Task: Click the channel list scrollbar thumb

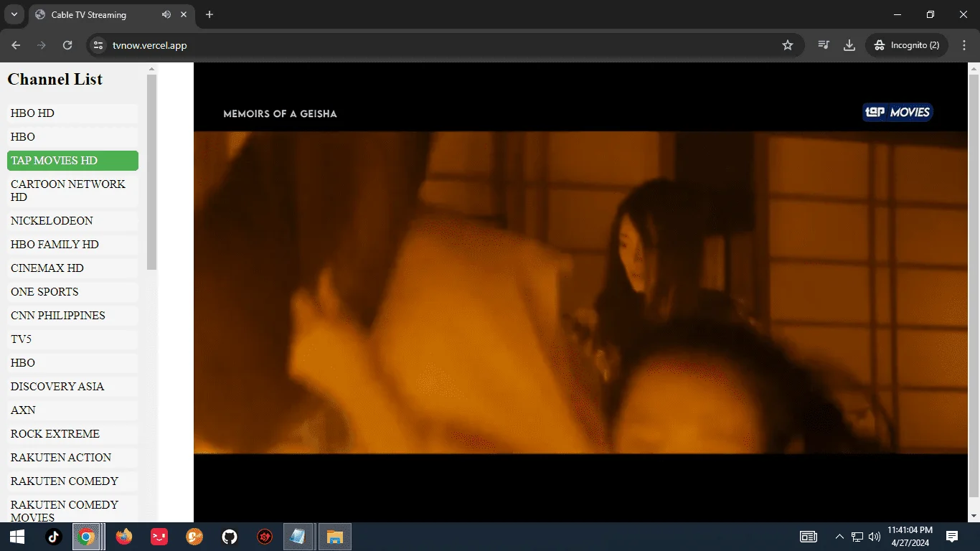Action: [151, 172]
